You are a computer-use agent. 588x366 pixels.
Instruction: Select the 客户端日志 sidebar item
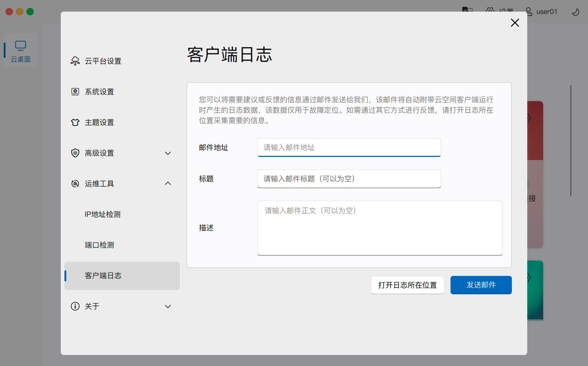122,276
